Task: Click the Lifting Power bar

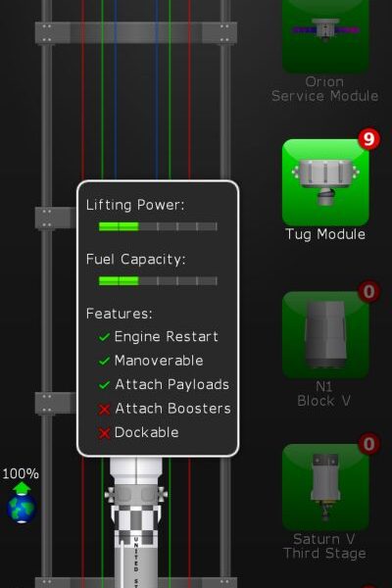Action: (x=158, y=226)
